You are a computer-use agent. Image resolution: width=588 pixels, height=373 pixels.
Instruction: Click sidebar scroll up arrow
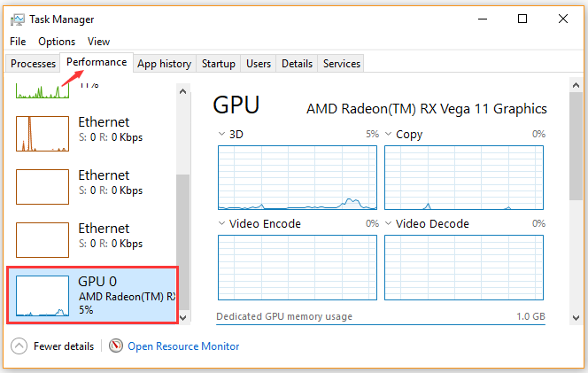[x=183, y=91]
